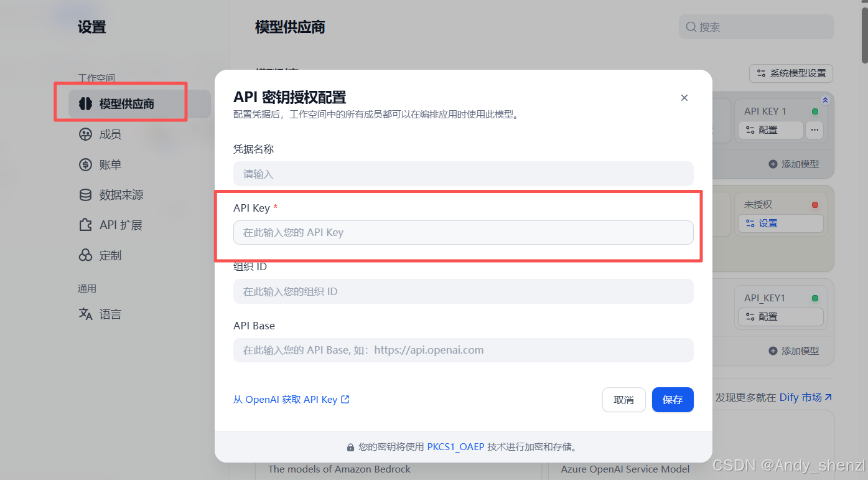Click the green status dot of API_KEY1
This screenshot has height=480, width=868.
coord(815,298)
